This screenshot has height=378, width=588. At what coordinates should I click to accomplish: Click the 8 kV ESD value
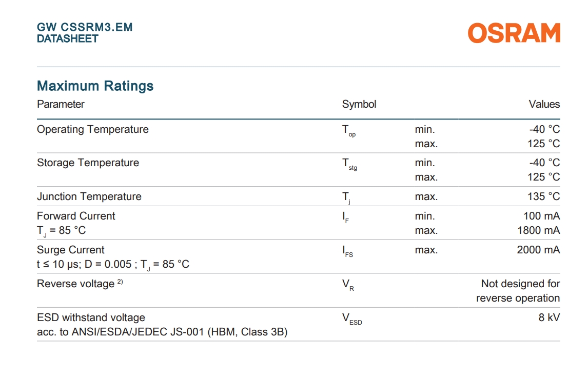coord(549,317)
